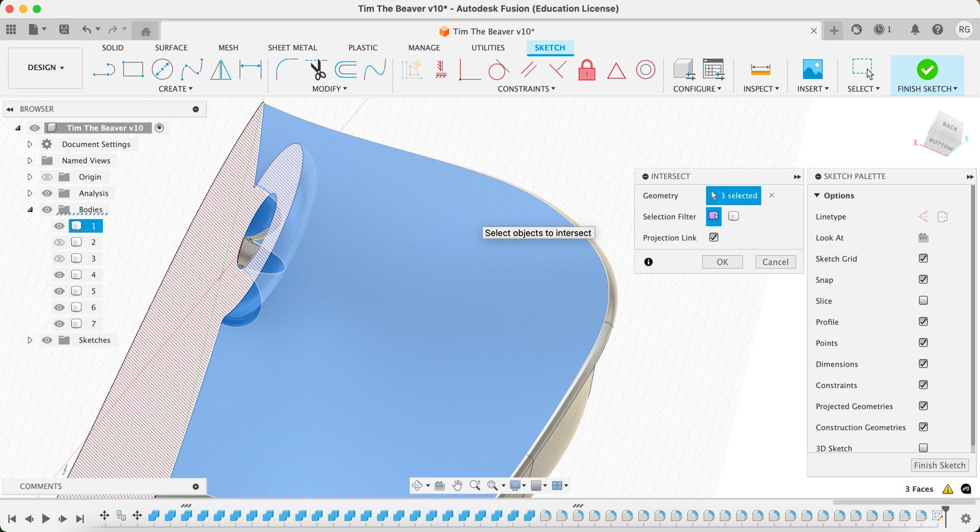Open the Insert image tool
The image size is (980, 532).
tap(812, 70)
